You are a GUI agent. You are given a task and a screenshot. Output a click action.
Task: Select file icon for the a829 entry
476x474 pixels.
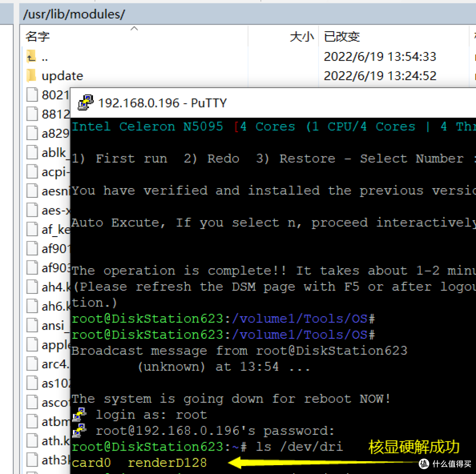tap(32, 133)
